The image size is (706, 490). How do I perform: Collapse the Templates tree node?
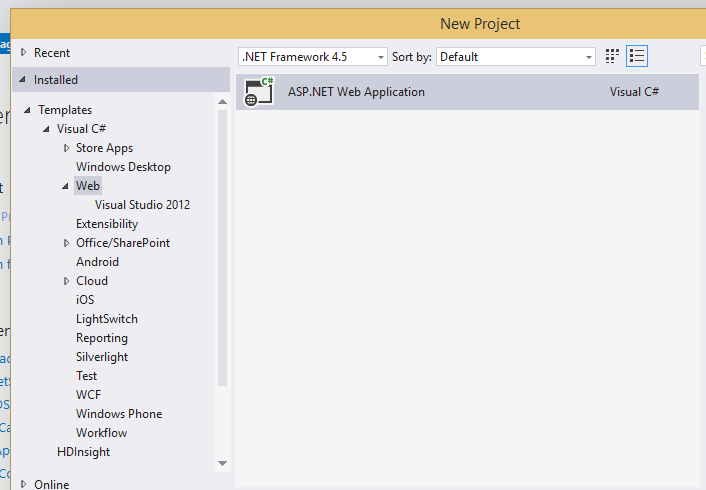tap(27, 110)
